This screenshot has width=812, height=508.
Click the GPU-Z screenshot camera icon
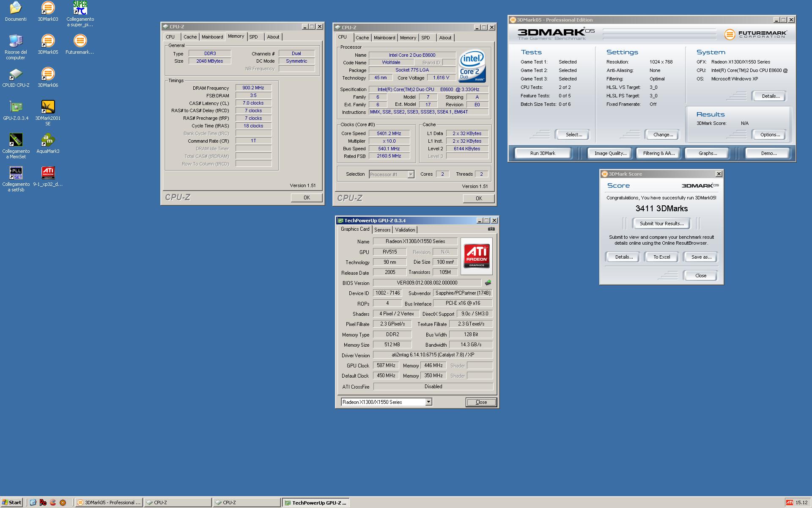491,229
